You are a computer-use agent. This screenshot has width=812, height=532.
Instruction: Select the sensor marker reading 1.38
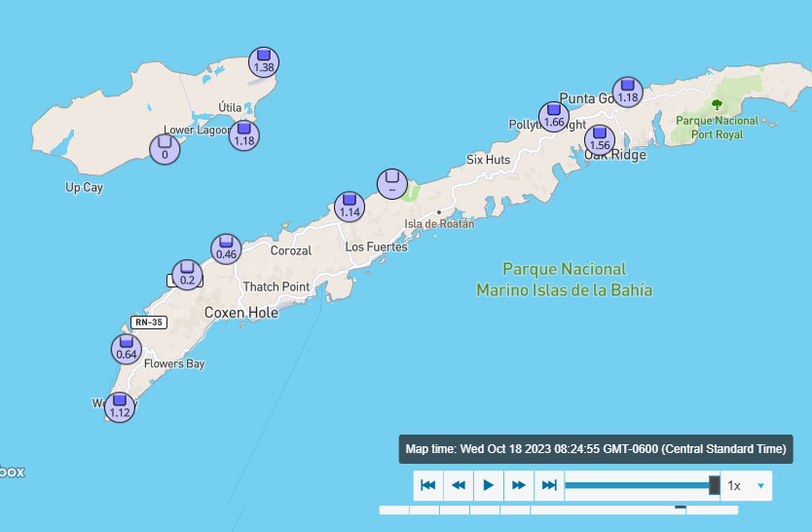coord(263,62)
